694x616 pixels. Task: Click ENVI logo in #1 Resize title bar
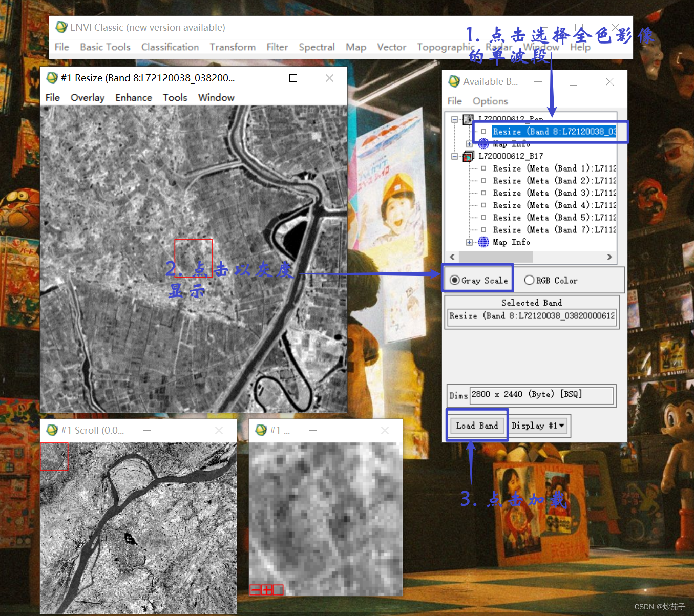(52, 78)
